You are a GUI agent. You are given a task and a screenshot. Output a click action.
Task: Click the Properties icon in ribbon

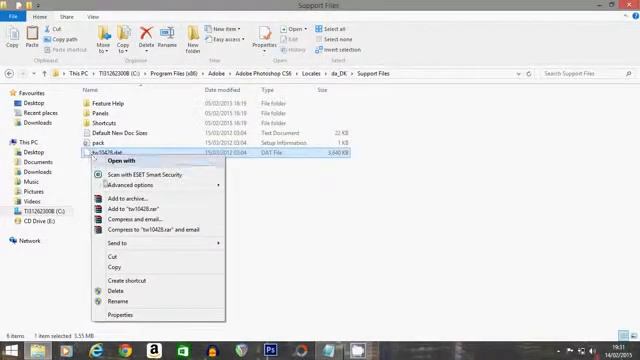264,33
